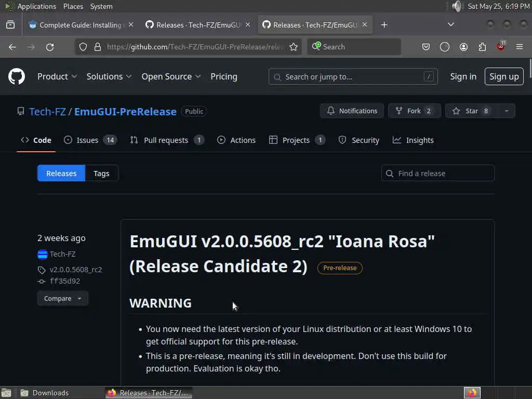532x399 pixels.
Task: Open the Pull requests tab
Action: point(167,140)
